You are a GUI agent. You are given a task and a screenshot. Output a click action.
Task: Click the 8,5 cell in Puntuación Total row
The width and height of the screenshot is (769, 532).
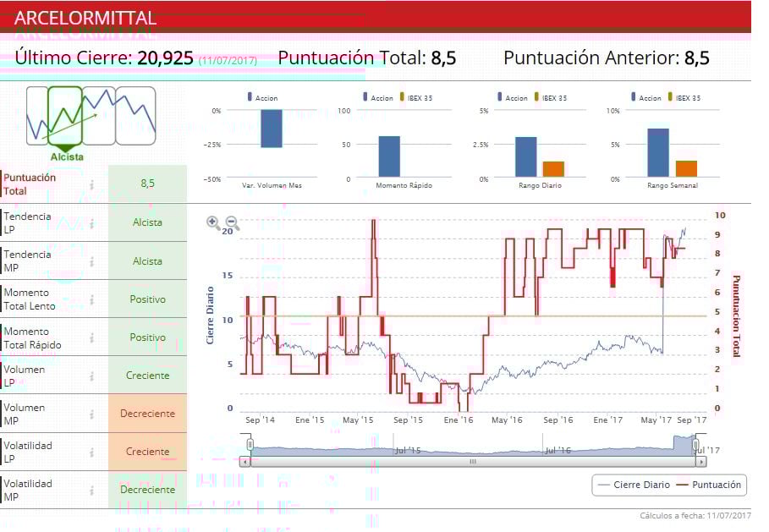(x=147, y=184)
